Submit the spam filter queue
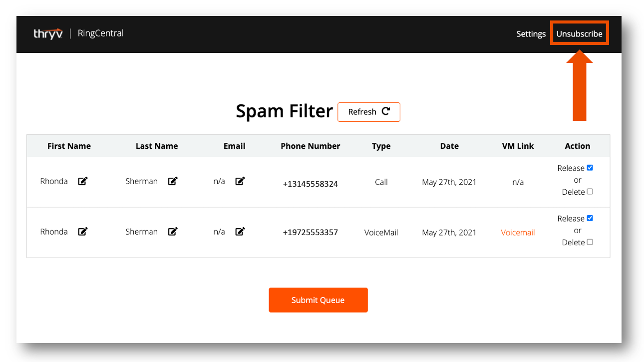644x362 pixels. pyautogui.click(x=318, y=300)
